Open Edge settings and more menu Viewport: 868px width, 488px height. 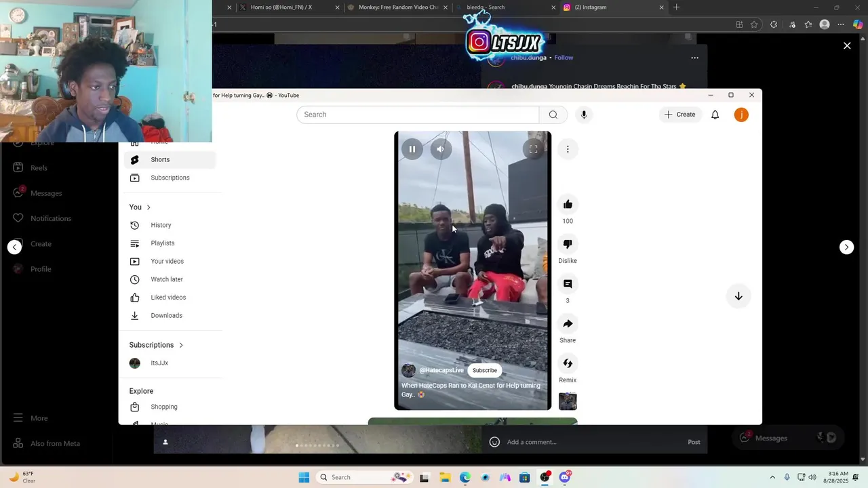(x=841, y=24)
